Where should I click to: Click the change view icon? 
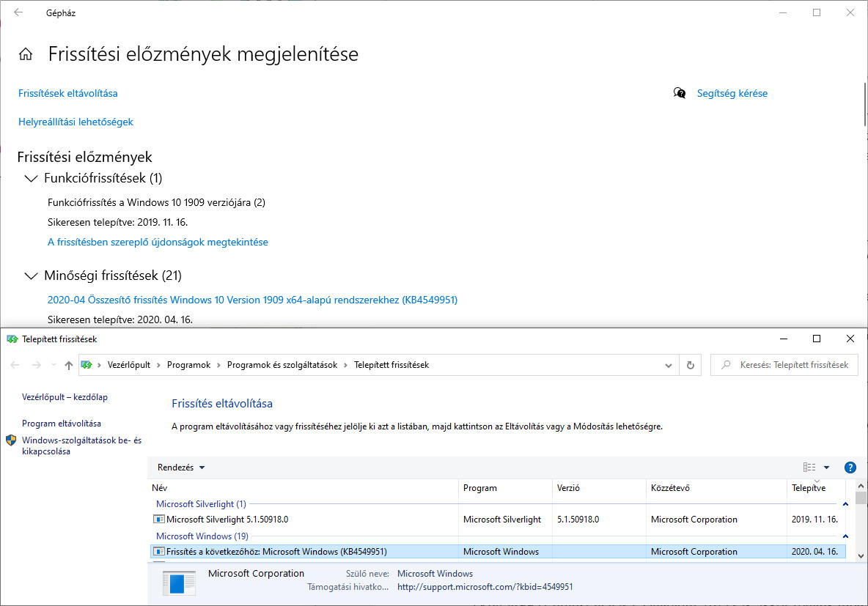click(x=809, y=467)
